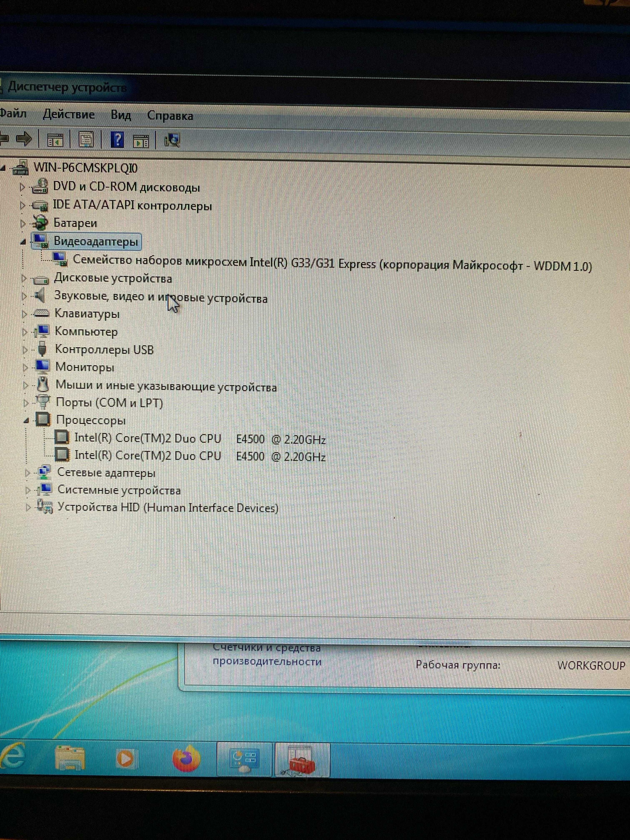
Task: Expand Сетевые адаптеры node
Action: click(27, 473)
